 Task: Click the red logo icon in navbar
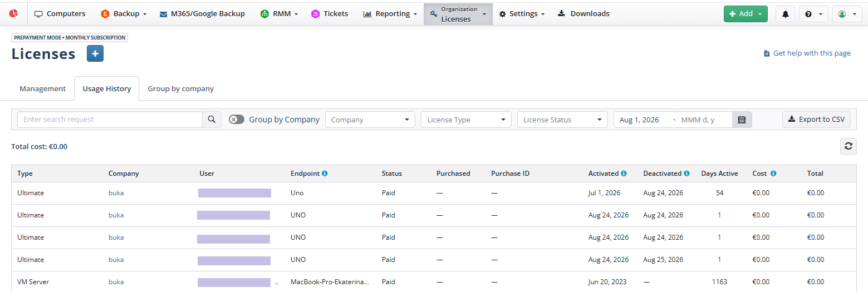(14, 13)
